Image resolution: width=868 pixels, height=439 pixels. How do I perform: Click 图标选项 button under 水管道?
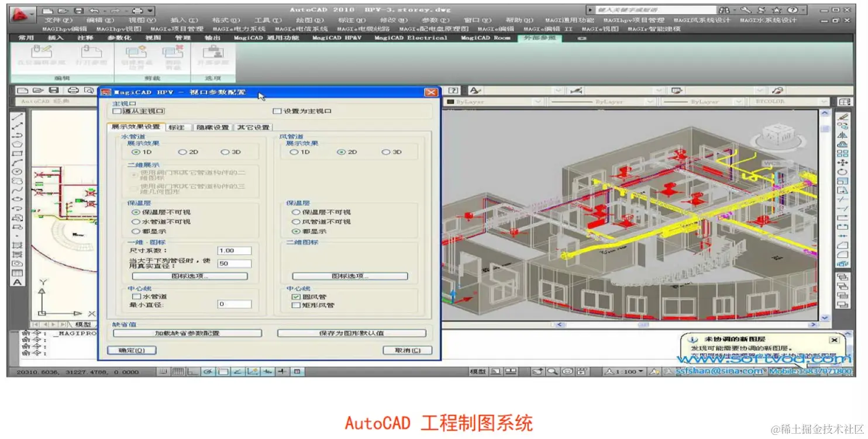coord(190,276)
